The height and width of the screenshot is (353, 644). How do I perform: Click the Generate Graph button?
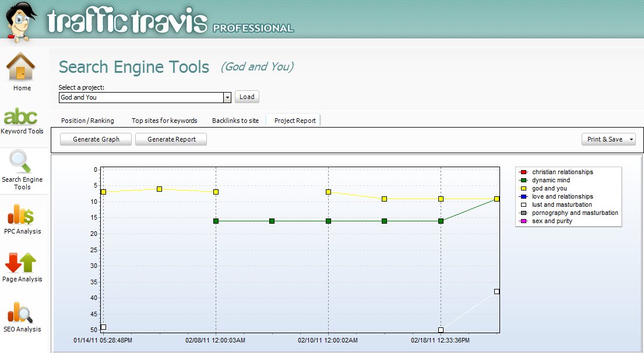point(96,139)
